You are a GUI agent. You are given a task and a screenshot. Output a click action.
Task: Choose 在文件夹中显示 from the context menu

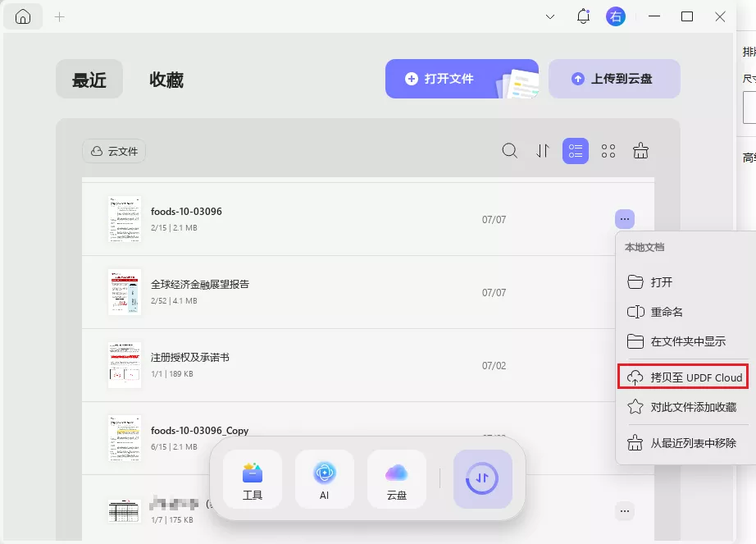pyautogui.click(x=685, y=341)
